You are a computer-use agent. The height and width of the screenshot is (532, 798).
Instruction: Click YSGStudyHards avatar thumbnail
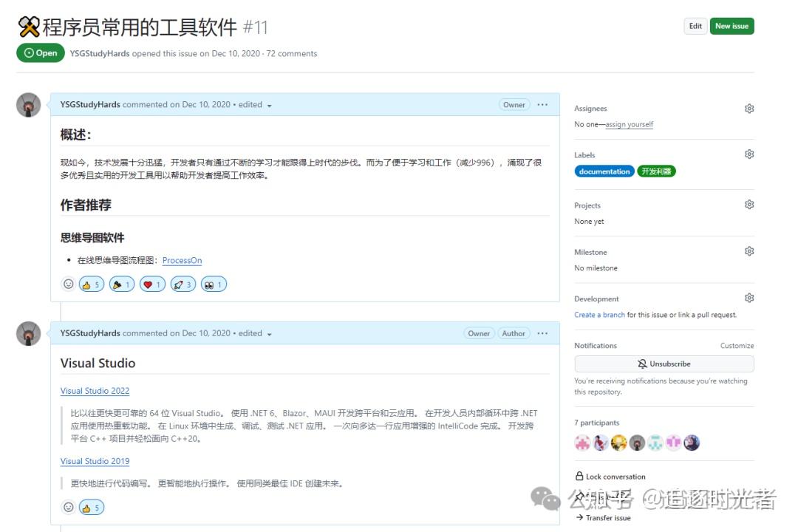click(x=28, y=104)
